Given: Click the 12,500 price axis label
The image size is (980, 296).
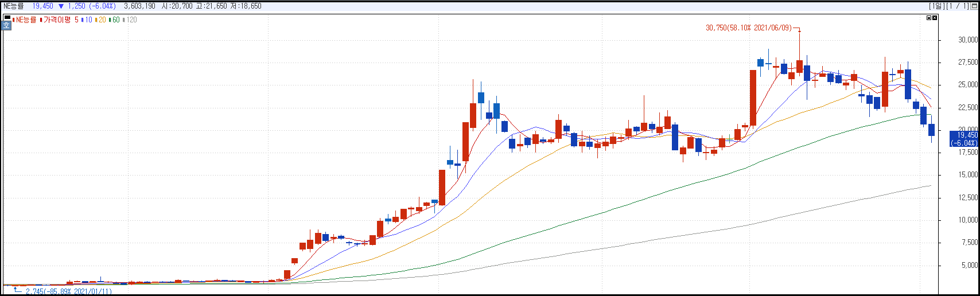Looking at the screenshot, I should pos(967,197).
